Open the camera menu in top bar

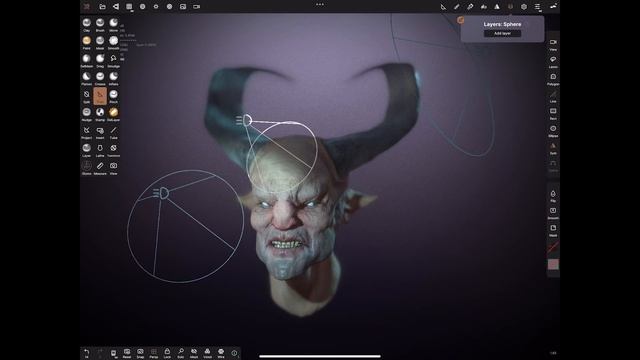[x=196, y=7]
